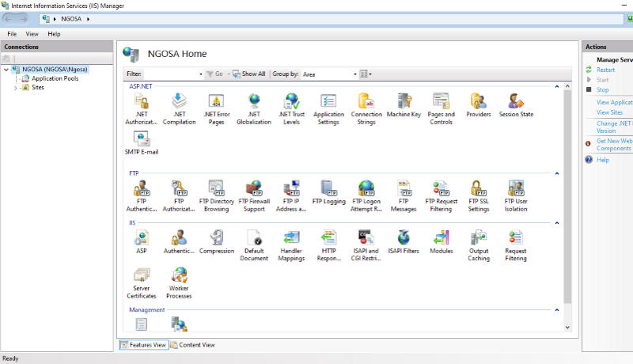Open FTP Authorization Rules feature

pos(179,196)
